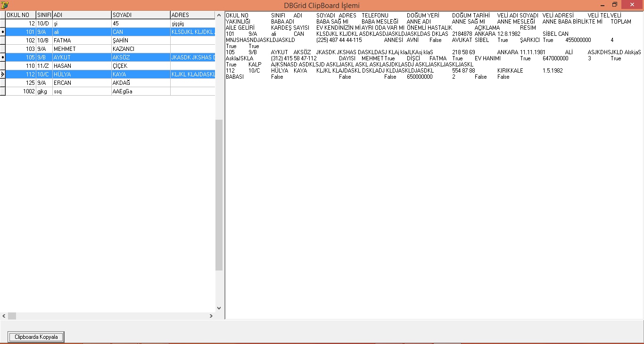Click the grid's horizontal scrollbar right arrow
The height and width of the screenshot is (344, 644).
[211, 316]
